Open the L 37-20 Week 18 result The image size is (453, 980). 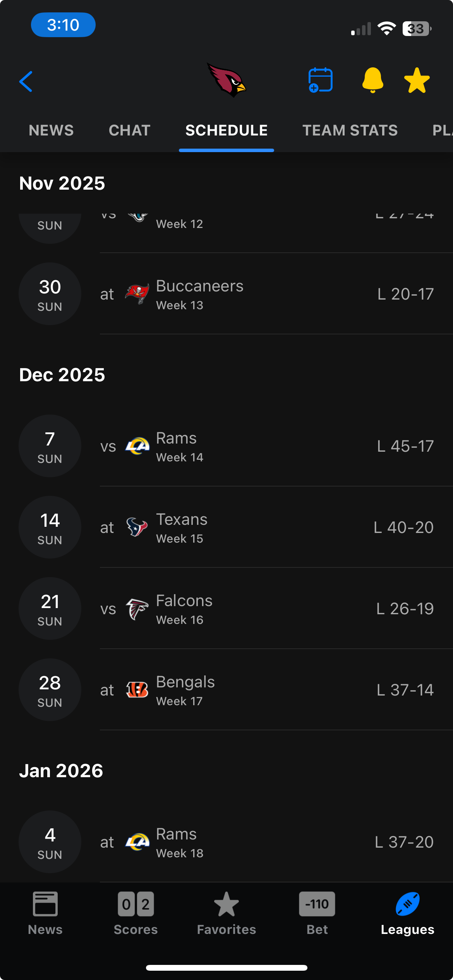point(404,842)
